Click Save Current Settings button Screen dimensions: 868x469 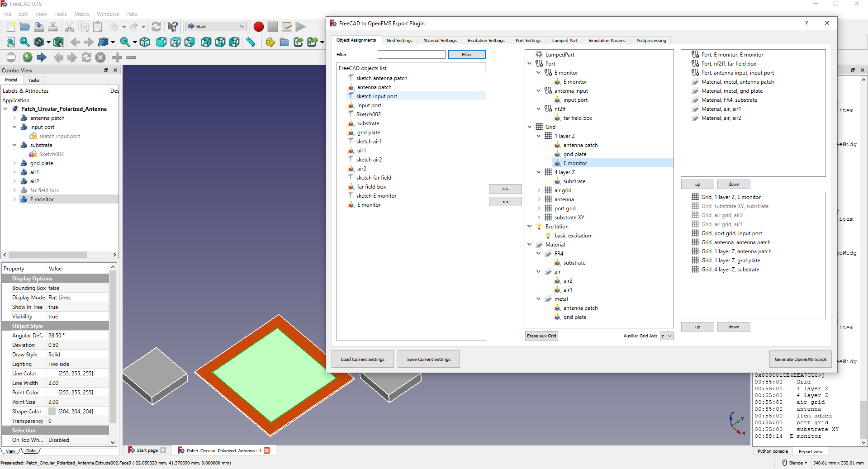tap(429, 360)
